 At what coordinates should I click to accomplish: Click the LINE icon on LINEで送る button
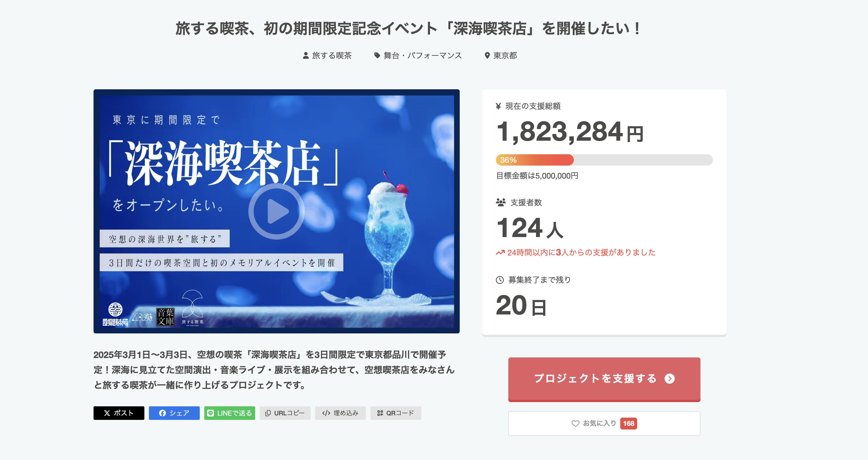[210, 413]
